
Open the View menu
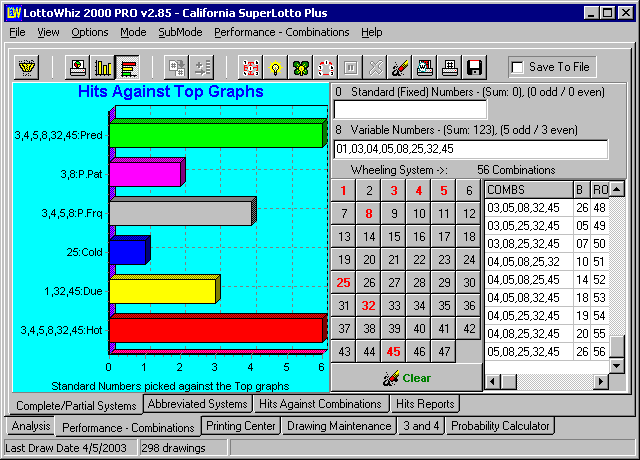tap(48, 32)
